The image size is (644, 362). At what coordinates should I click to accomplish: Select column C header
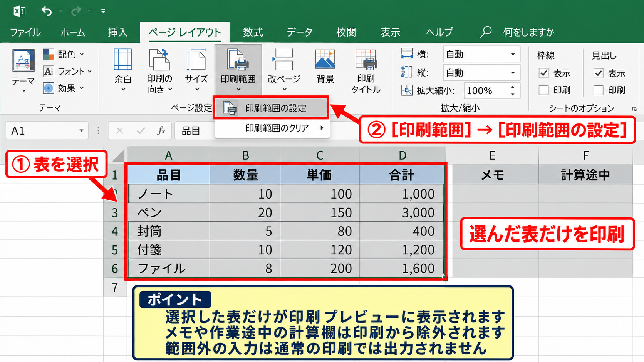click(x=320, y=155)
